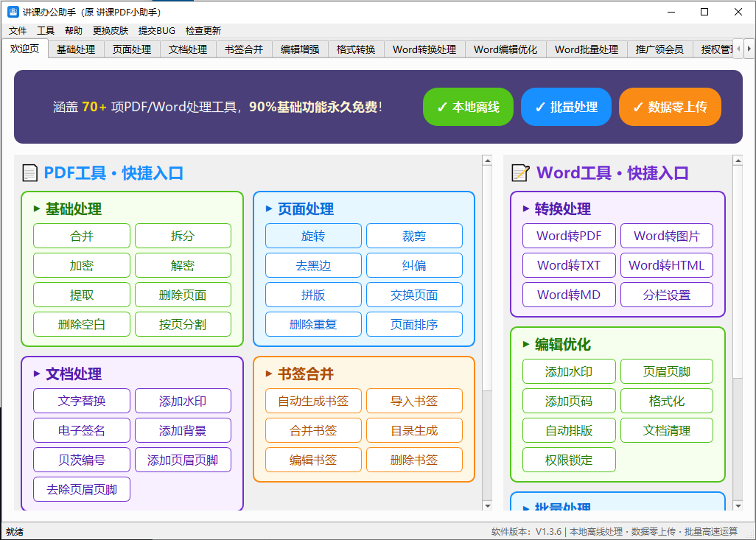This screenshot has height=540, width=756.
Task: Click PDF panel scrollbar down arrow
Action: point(487,506)
